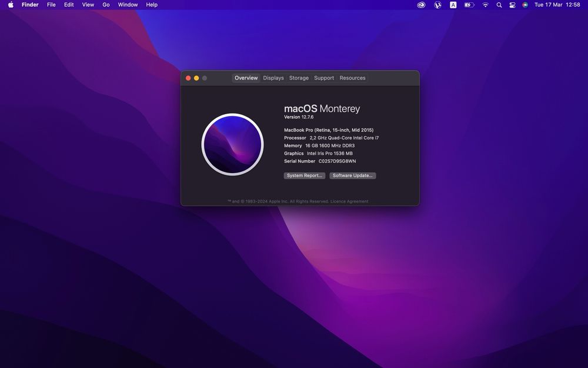
Task: Open the Licence Agreement link
Action: pyautogui.click(x=349, y=201)
